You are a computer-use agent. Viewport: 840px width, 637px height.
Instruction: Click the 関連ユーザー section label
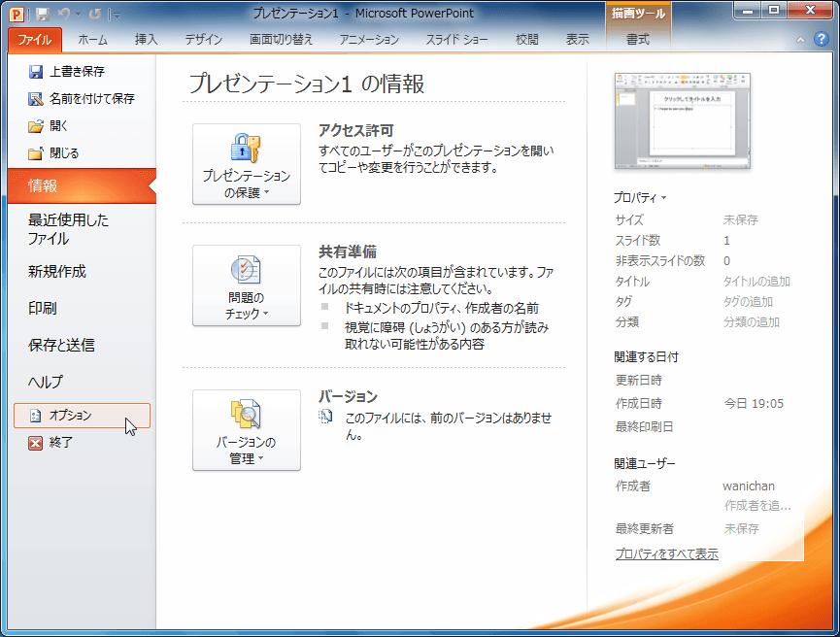coord(645,463)
